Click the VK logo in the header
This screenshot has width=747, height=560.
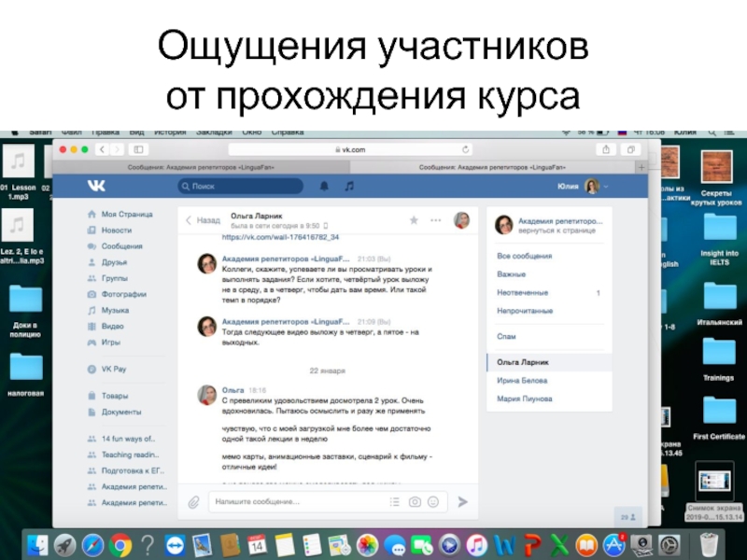click(97, 187)
